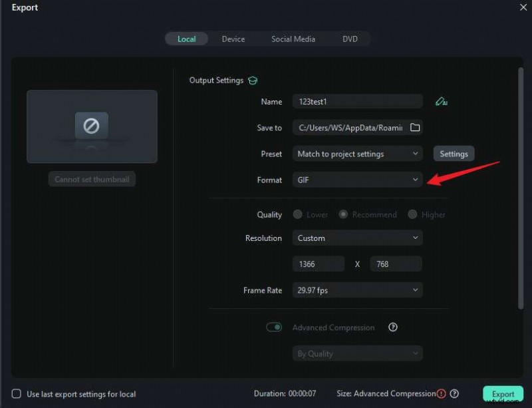Click the graduation cap icon near Output Settings
532x408 pixels.
253,80
